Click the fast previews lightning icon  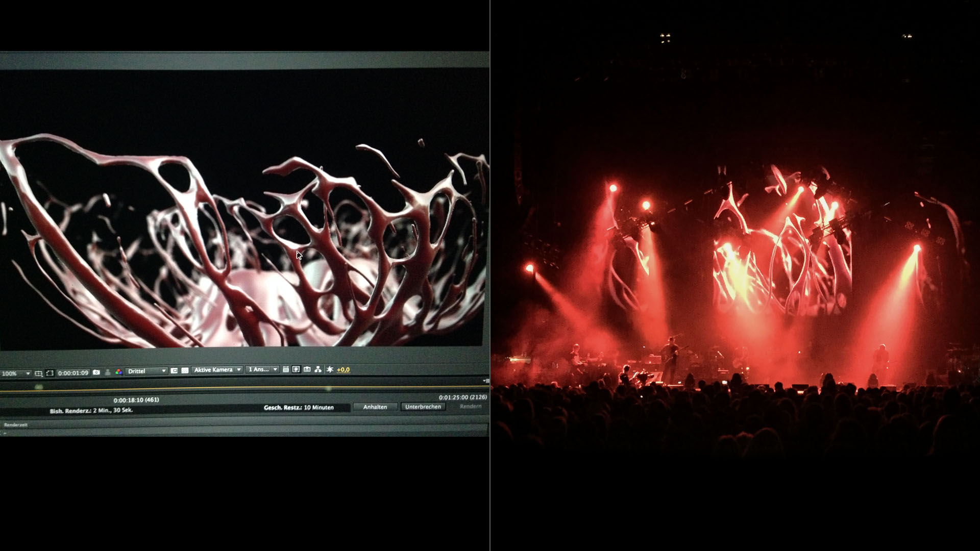coord(296,369)
